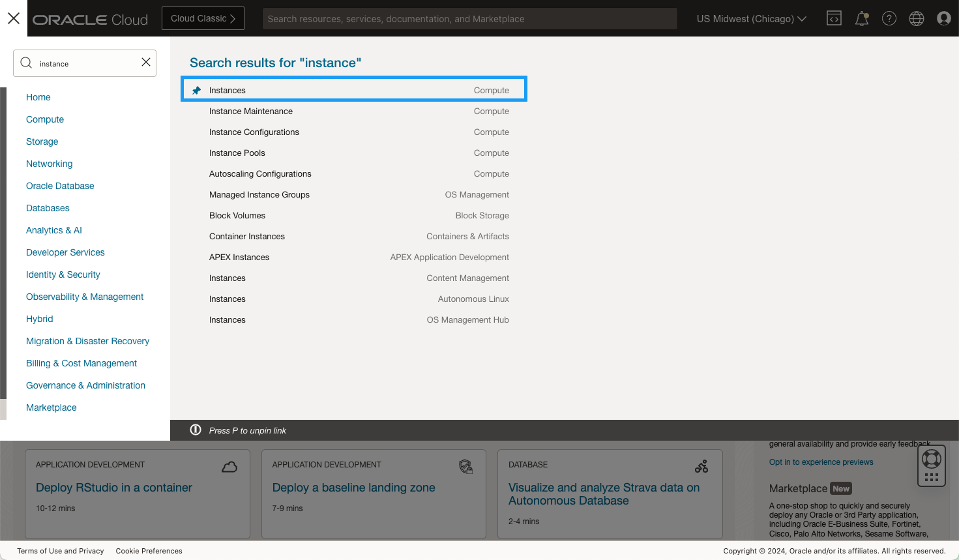The image size is (959, 560).
Task: Focus the top resource search bar
Action: [x=469, y=19]
